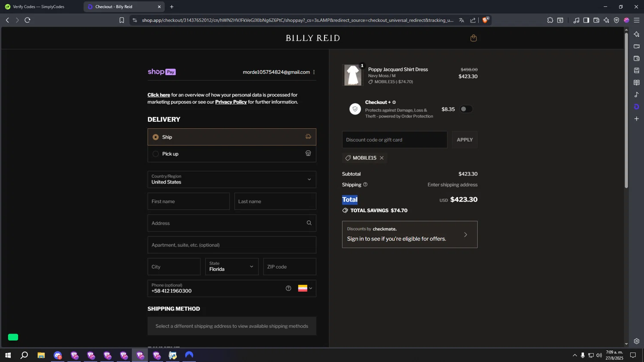The width and height of the screenshot is (644, 362).
Task: Open the browser extensions puzzle icon
Action: [550, 20]
